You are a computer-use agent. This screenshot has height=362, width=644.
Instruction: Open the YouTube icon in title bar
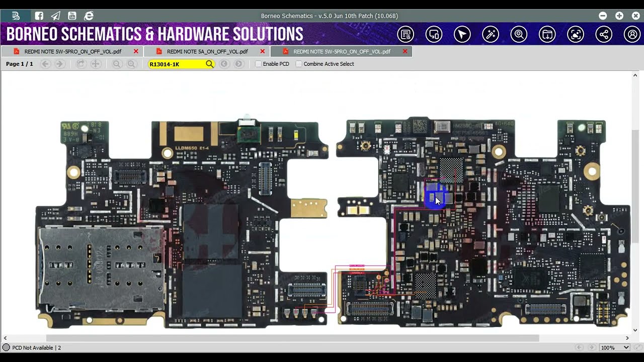point(72,16)
